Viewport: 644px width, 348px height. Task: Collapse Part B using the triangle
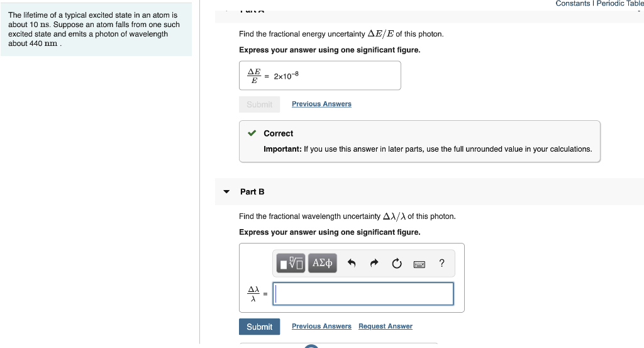[x=226, y=191]
